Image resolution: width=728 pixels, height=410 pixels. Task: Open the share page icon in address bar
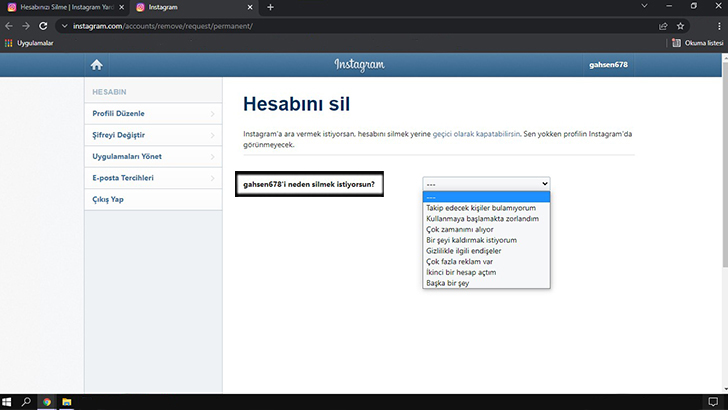point(663,26)
